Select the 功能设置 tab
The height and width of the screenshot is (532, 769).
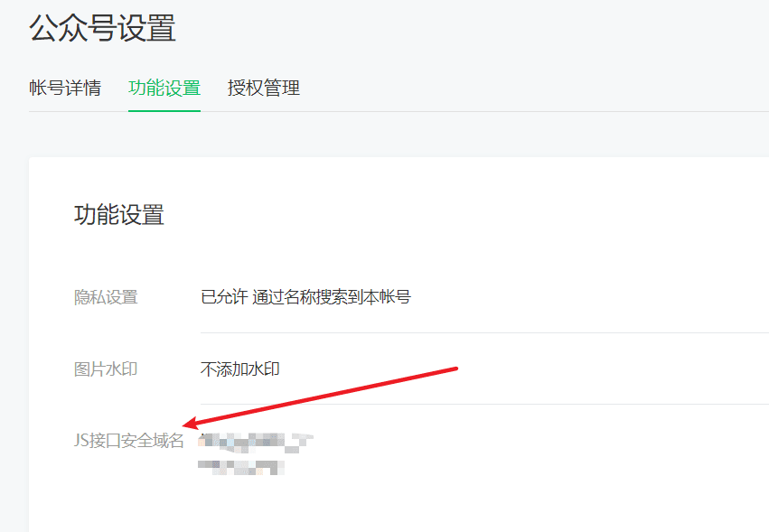click(x=164, y=89)
